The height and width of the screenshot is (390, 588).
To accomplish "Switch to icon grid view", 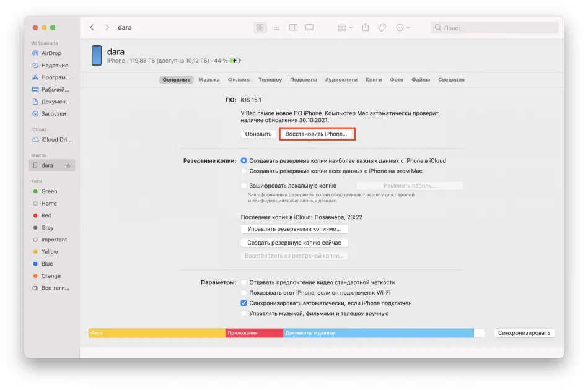I will [260, 27].
